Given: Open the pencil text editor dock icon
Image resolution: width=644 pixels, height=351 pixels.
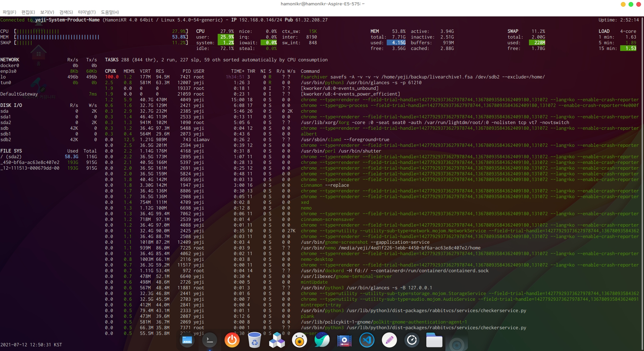Looking at the screenshot, I should point(389,340).
